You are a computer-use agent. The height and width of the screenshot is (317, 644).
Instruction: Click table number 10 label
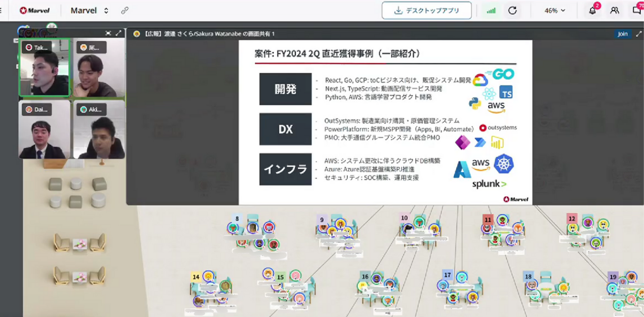click(404, 218)
